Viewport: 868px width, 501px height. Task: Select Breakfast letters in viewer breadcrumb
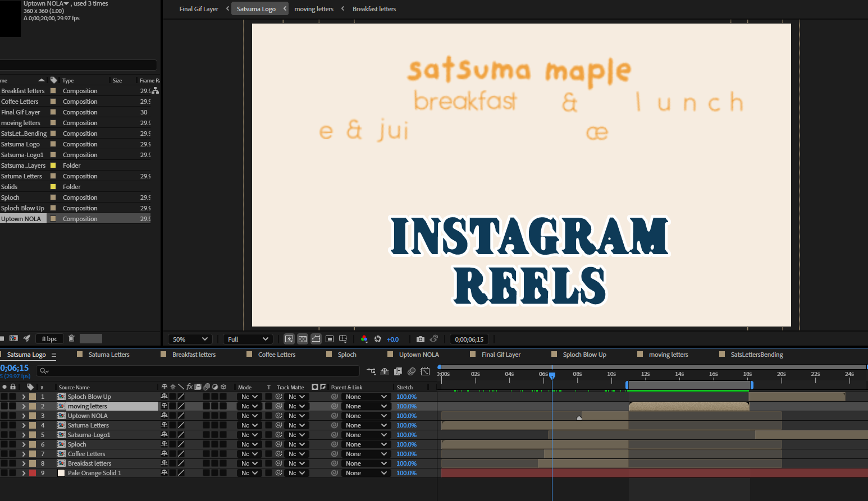pos(374,9)
